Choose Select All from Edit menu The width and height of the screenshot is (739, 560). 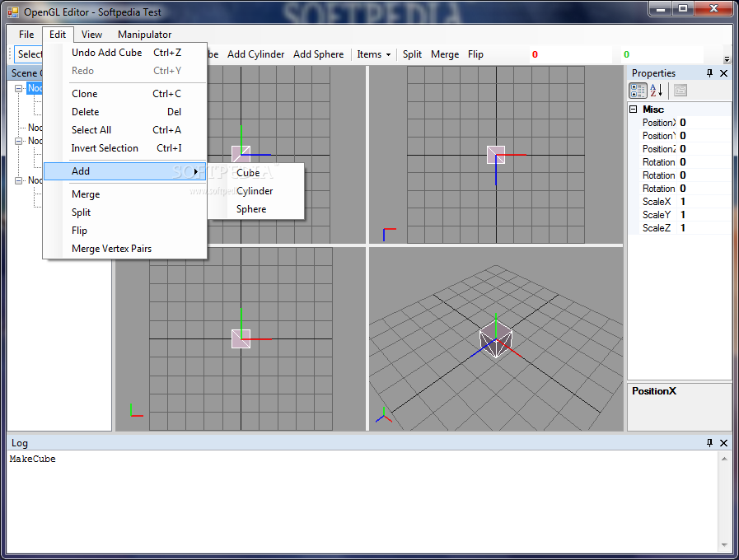click(125, 130)
